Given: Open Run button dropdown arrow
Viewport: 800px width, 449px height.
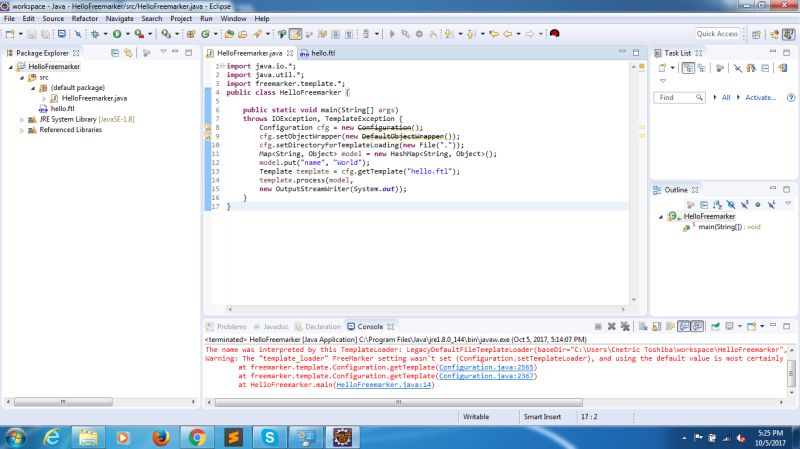Looking at the screenshot, I should click(128, 34).
